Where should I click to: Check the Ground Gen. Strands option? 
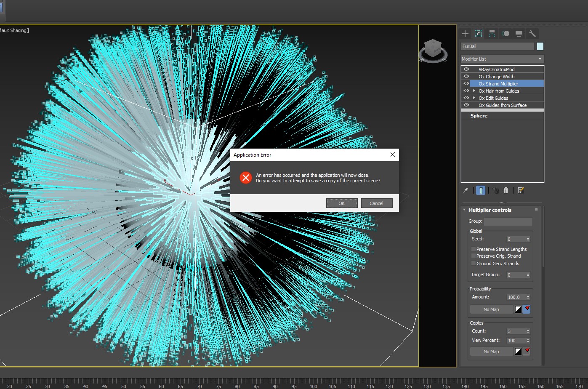(474, 263)
